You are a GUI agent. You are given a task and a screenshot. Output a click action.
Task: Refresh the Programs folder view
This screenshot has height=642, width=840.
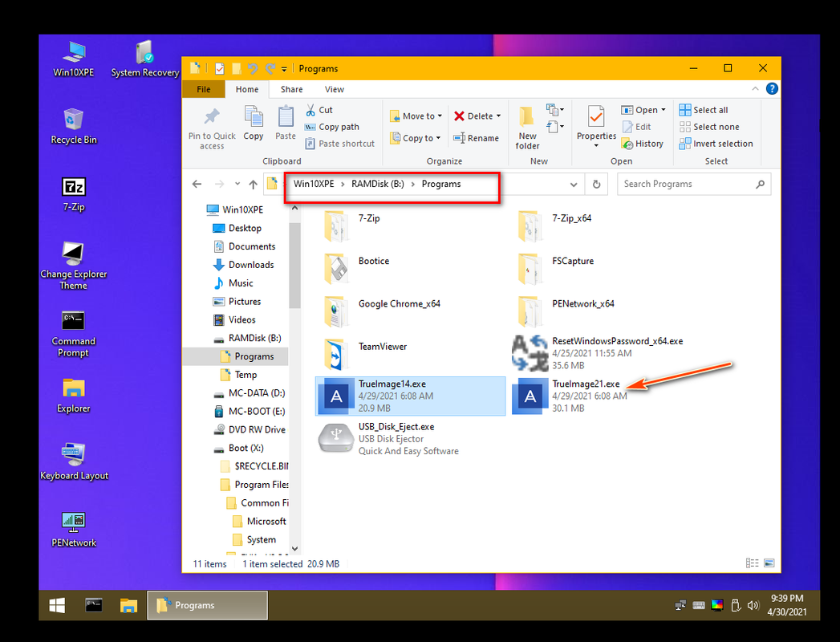596,185
